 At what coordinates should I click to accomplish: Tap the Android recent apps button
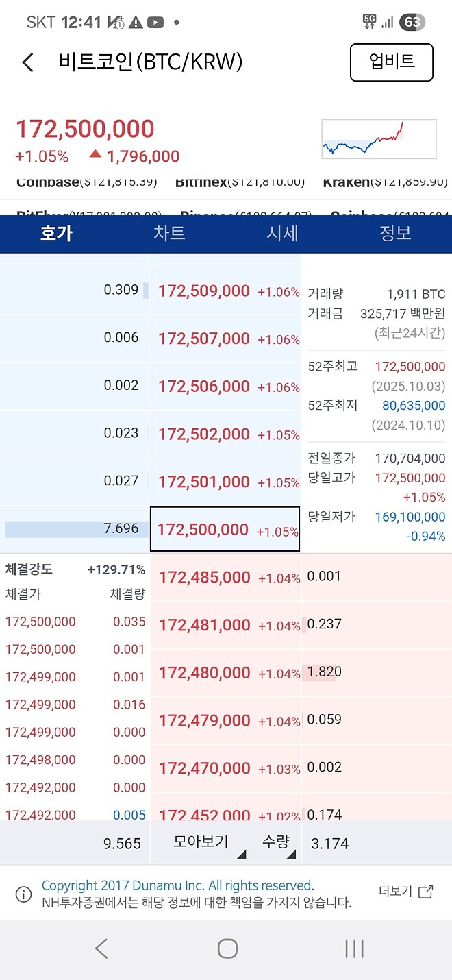tap(353, 949)
